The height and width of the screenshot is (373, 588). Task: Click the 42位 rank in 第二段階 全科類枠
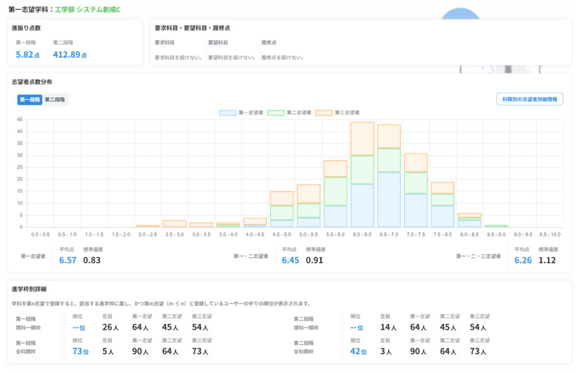358,351
